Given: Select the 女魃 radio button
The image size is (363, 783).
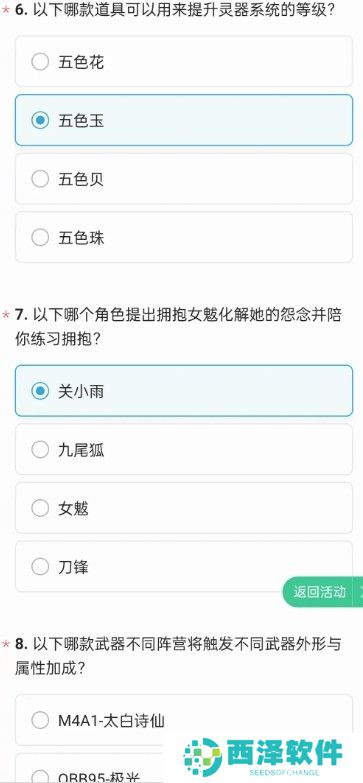Looking at the screenshot, I should (40, 508).
